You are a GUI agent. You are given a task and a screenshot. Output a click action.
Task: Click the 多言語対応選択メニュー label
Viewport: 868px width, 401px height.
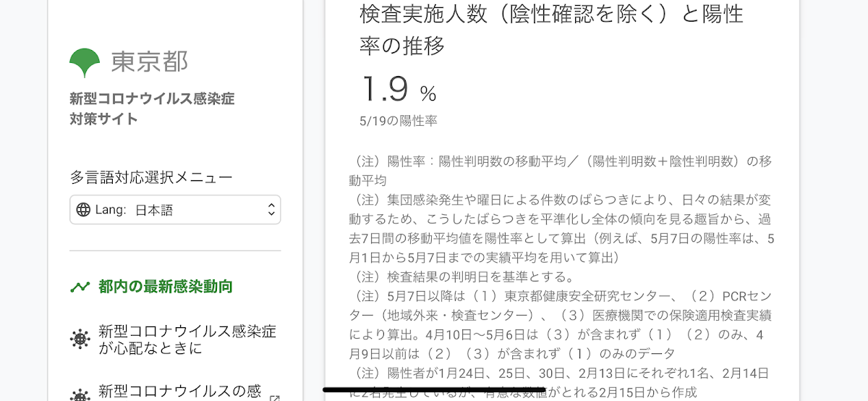click(x=151, y=177)
